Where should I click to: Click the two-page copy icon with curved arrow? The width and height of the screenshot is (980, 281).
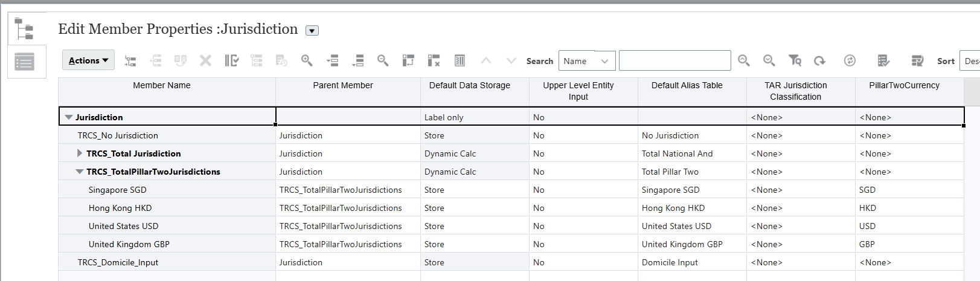[181, 60]
